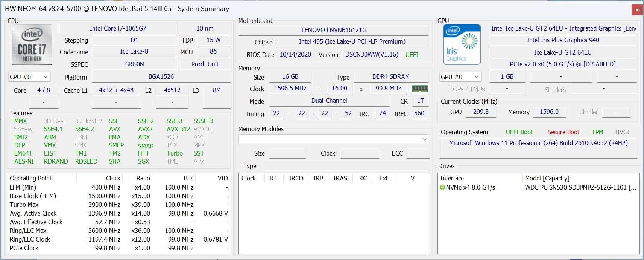Click the tRAS column header
Viewport: 644px width, 260px height.
click(x=340, y=178)
